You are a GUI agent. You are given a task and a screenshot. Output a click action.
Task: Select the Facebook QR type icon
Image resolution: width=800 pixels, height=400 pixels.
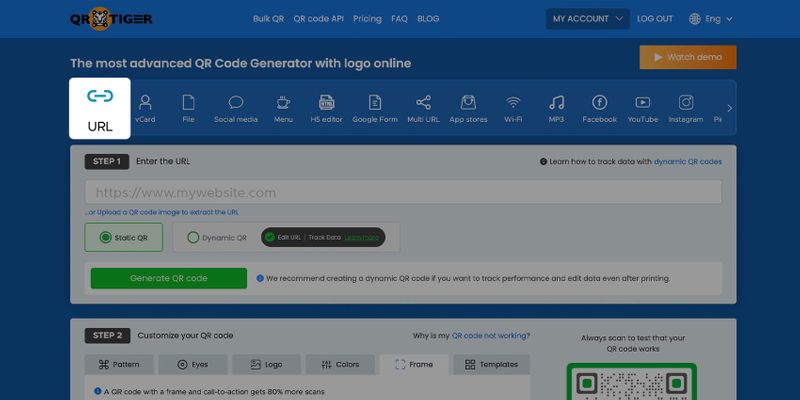(599, 103)
